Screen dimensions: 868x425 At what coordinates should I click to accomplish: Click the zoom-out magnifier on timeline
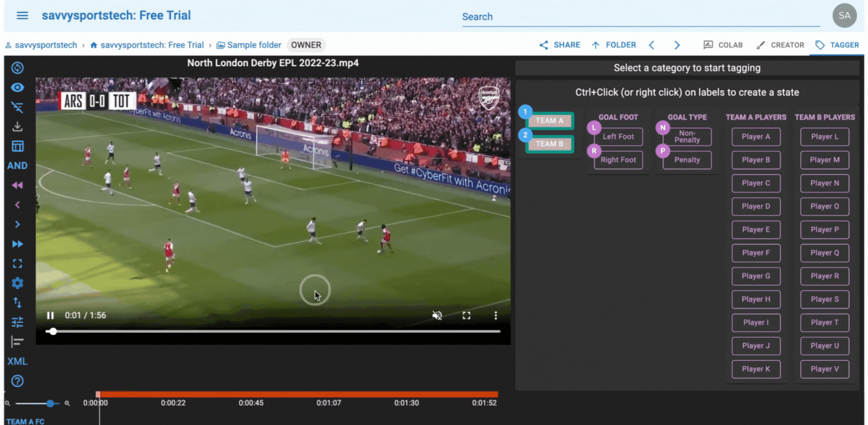[x=8, y=403]
